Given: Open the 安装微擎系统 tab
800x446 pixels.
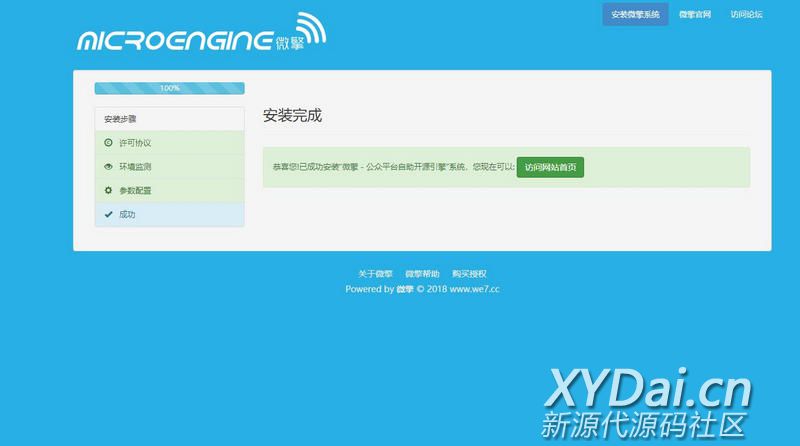Looking at the screenshot, I should click(635, 14).
